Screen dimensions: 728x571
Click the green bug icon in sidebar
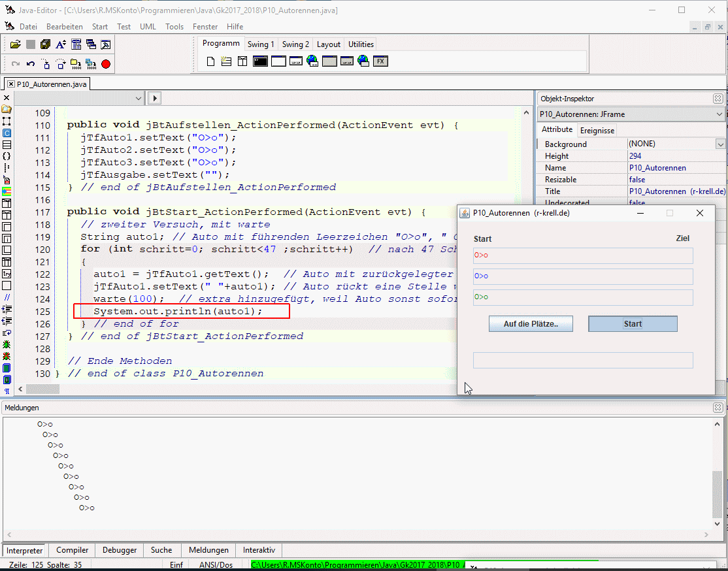[x=7, y=344]
